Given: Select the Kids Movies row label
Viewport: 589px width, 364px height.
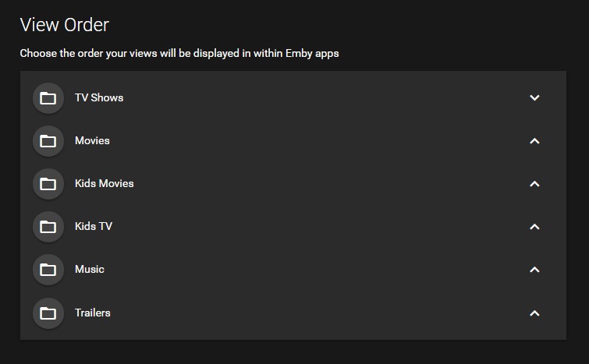Looking at the screenshot, I should (104, 183).
